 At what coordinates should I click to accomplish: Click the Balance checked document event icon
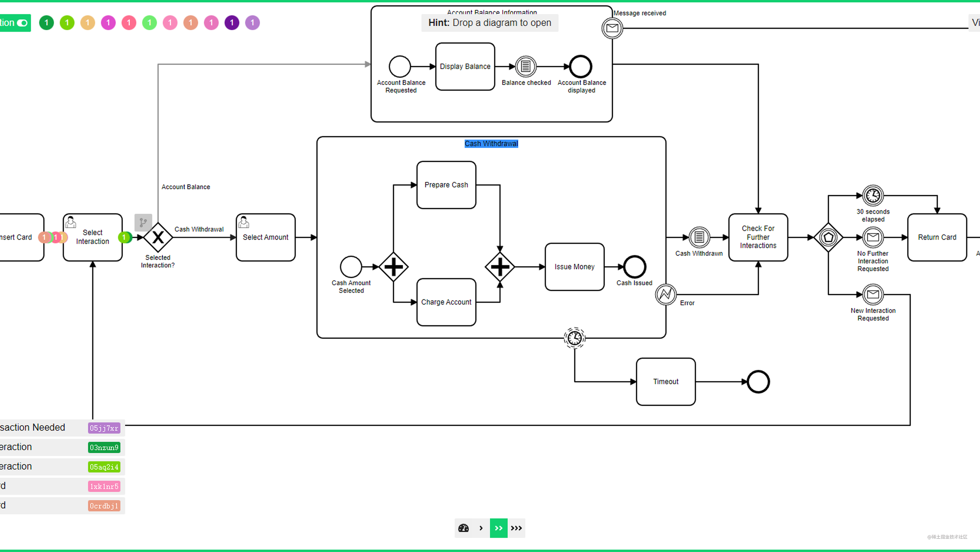coord(526,67)
